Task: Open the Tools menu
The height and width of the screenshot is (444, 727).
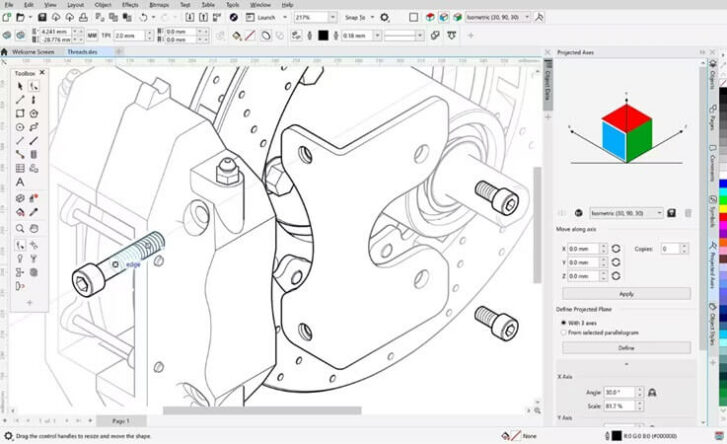Action: [x=232, y=5]
